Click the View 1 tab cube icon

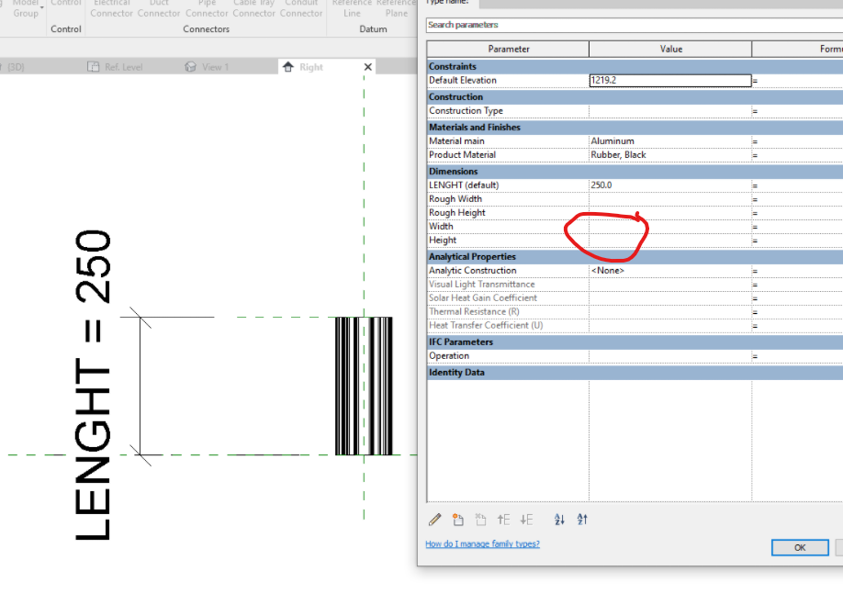point(190,67)
